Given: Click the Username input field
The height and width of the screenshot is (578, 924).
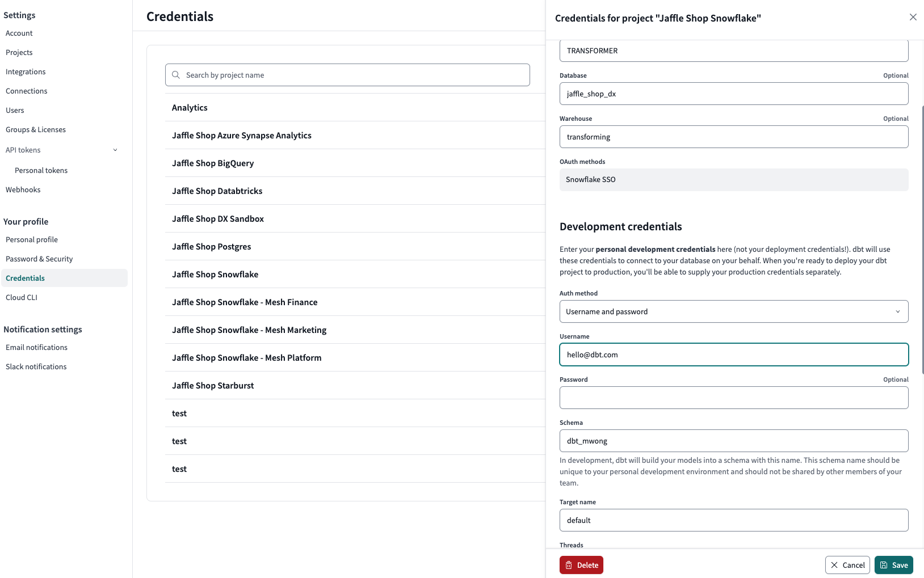Looking at the screenshot, I should 733,355.
